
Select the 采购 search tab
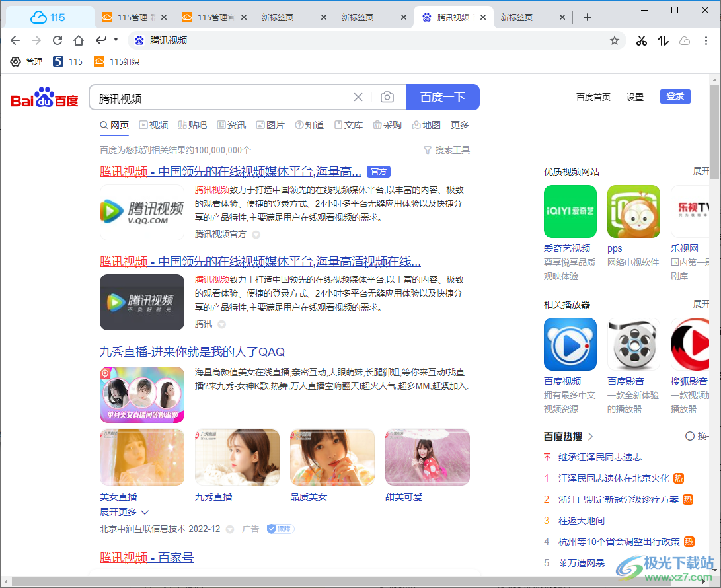pyautogui.click(x=387, y=125)
